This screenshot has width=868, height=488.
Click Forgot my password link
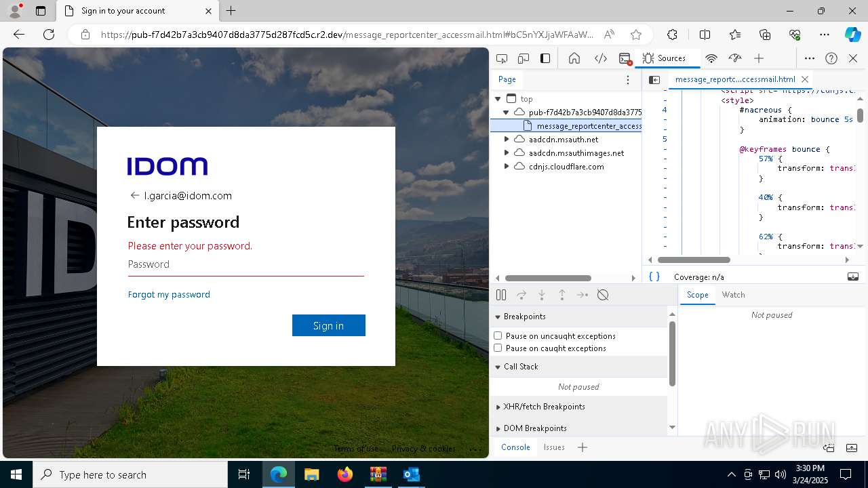click(169, 294)
